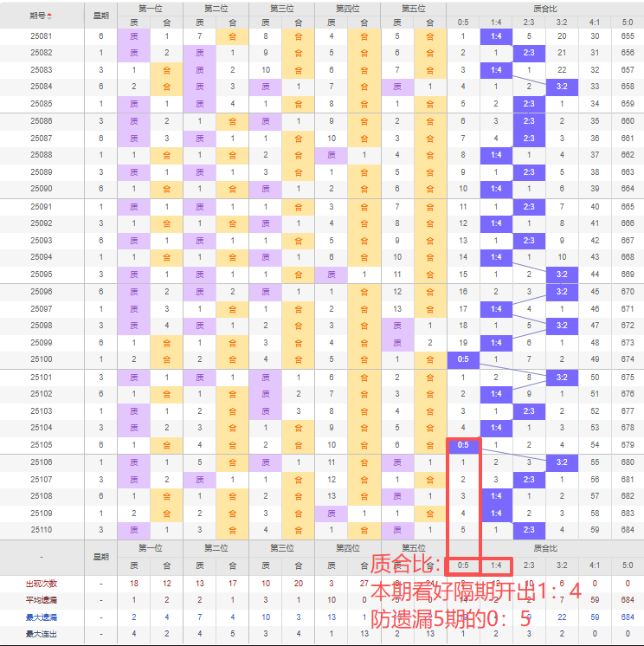Click highlighted 0:5 cell in row 25100

click(463, 359)
